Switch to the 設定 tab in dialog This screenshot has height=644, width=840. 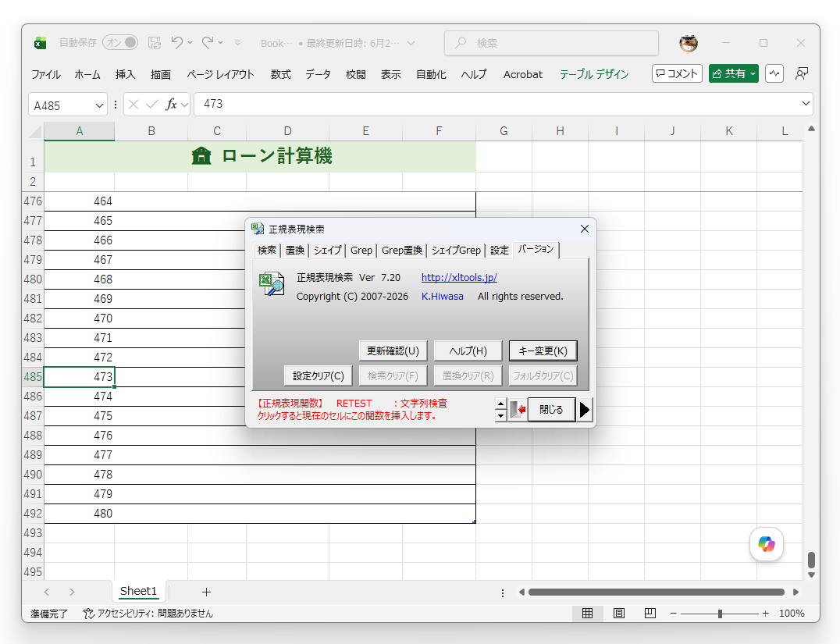[500, 251]
